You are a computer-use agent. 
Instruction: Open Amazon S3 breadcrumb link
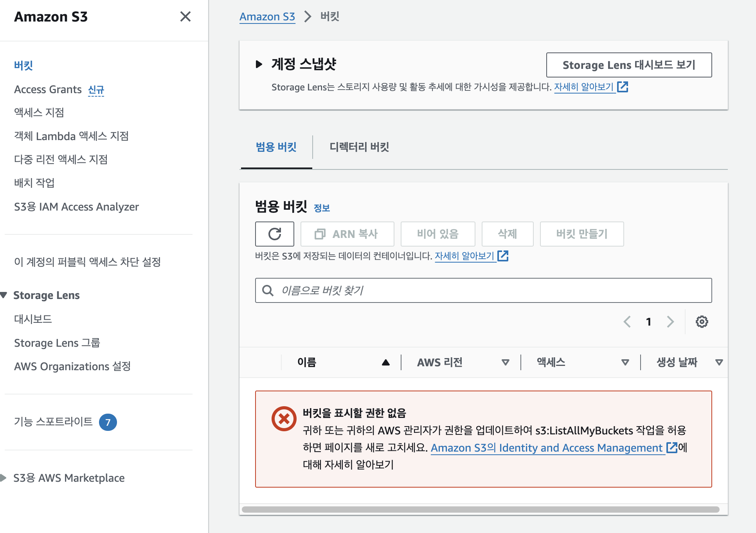click(x=267, y=17)
